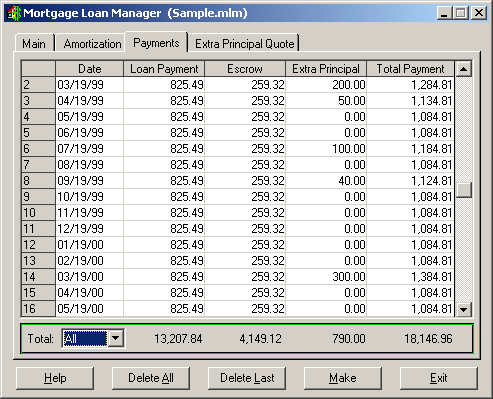This screenshot has width=493, height=399.
Task: Click the Delete Last button
Action: click(x=247, y=378)
